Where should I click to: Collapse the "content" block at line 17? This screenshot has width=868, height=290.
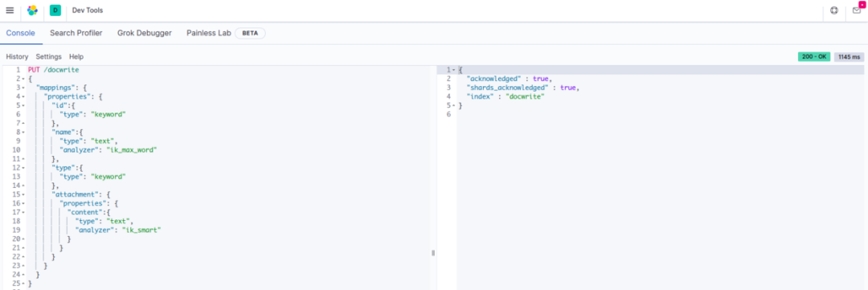click(23, 212)
